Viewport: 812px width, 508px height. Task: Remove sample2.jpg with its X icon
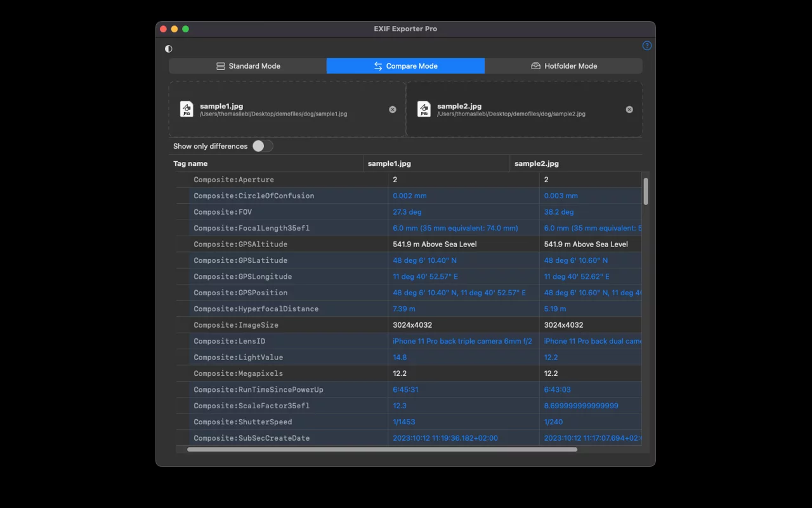629,110
